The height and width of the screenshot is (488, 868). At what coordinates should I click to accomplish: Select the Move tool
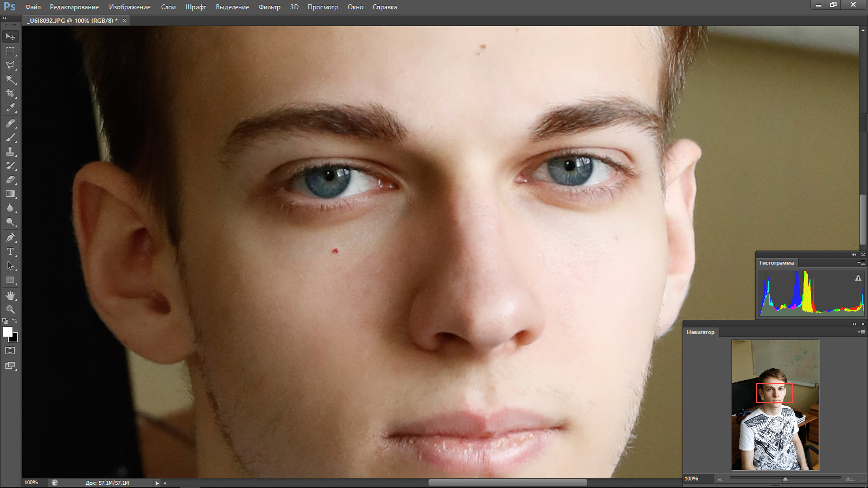click(10, 37)
